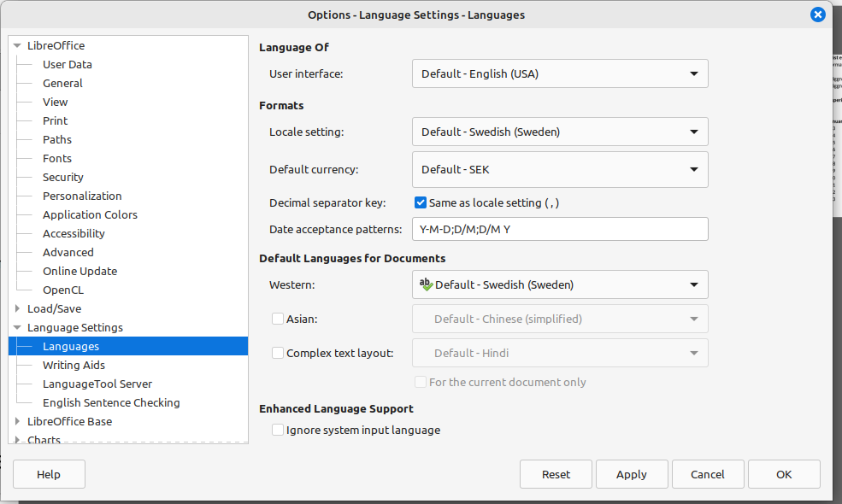The image size is (842, 504).
Task: Expand the Load/Save tree node
Action: click(17, 308)
